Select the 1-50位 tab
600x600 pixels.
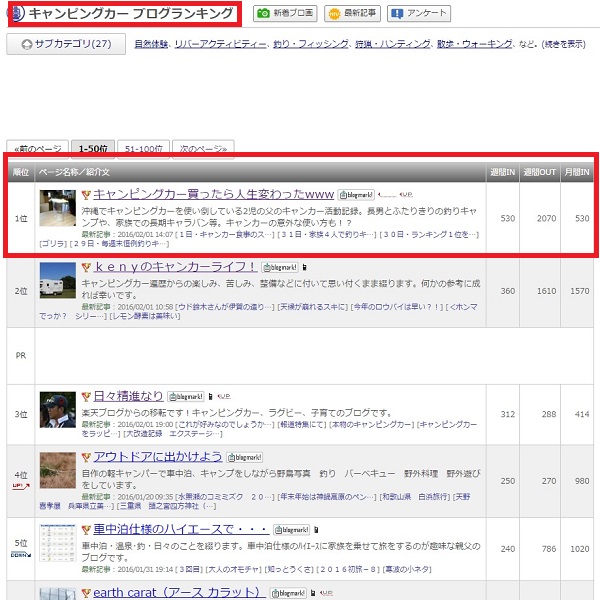click(93, 149)
